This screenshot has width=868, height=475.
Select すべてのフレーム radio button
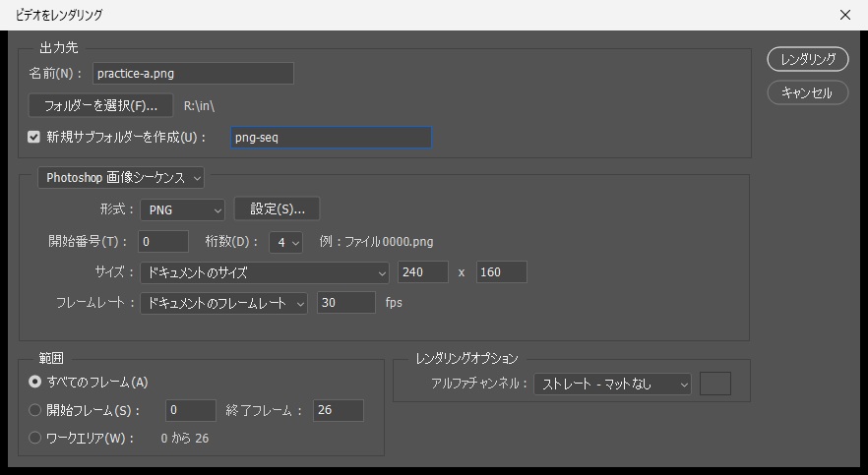[34, 382]
